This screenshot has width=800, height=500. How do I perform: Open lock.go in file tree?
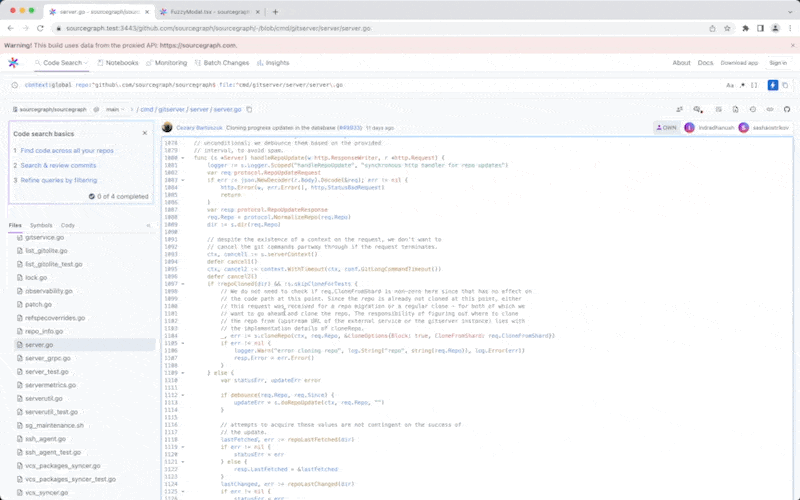(36, 278)
